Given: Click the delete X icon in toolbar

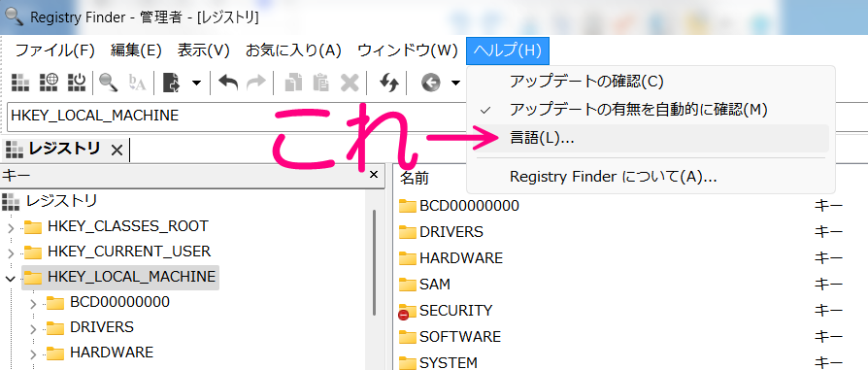Looking at the screenshot, I should [350, 84].
